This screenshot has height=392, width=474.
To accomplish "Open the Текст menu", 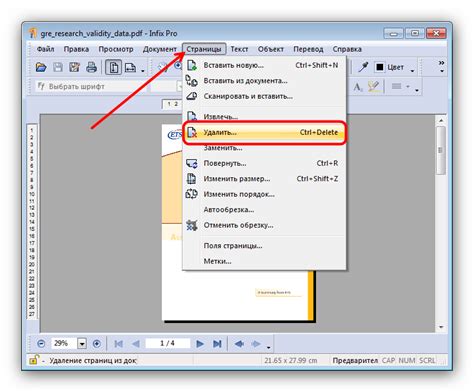I will (239, 49).
